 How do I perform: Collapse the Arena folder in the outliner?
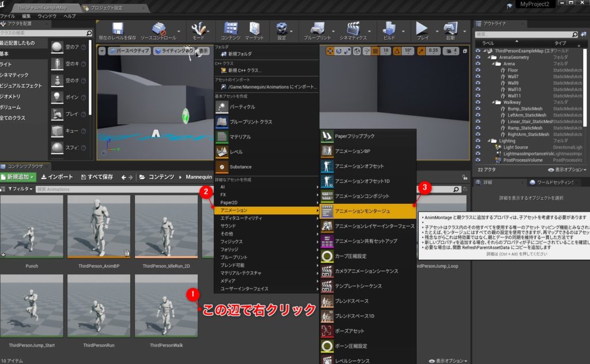coord(493,64)
